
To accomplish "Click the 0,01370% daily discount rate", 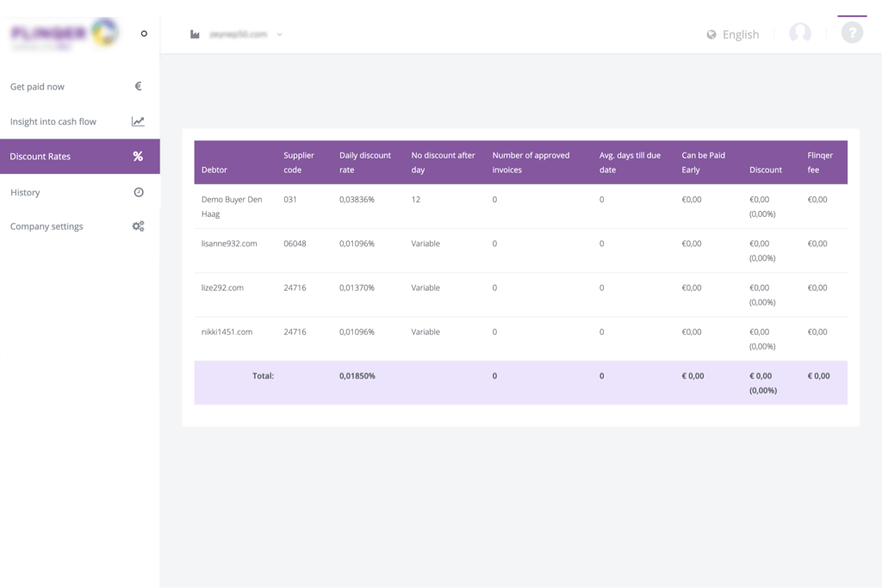I will (357, 288).
